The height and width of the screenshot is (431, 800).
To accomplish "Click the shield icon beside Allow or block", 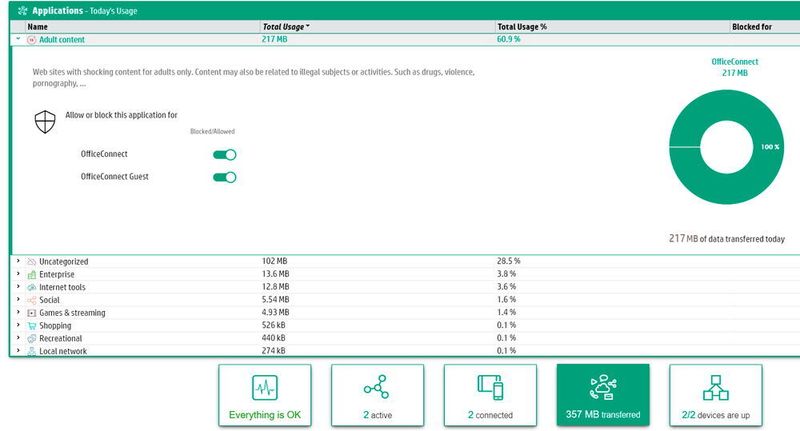I will pos(45,122).
